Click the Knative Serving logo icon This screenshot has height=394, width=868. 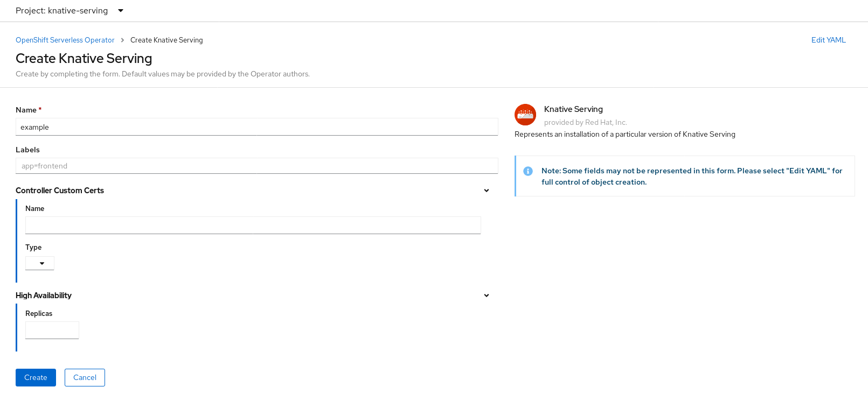pyautogui.click(x=525, y=115)
